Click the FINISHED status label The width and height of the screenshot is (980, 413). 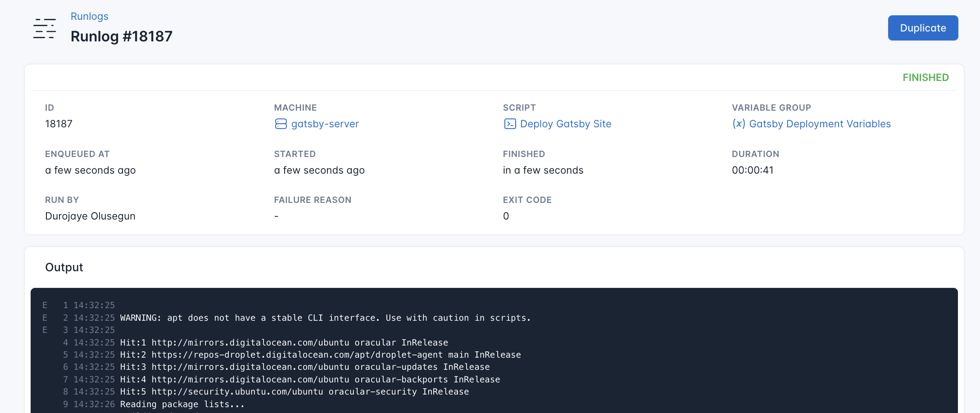(x=926, y=77)
